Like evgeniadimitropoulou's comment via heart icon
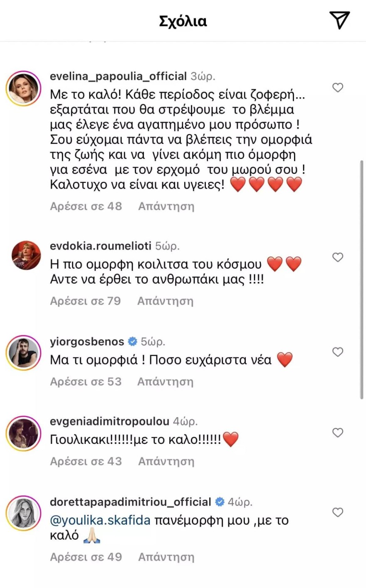Image resolution: width=366 pixels, height=588 pixels. (338, 433)
